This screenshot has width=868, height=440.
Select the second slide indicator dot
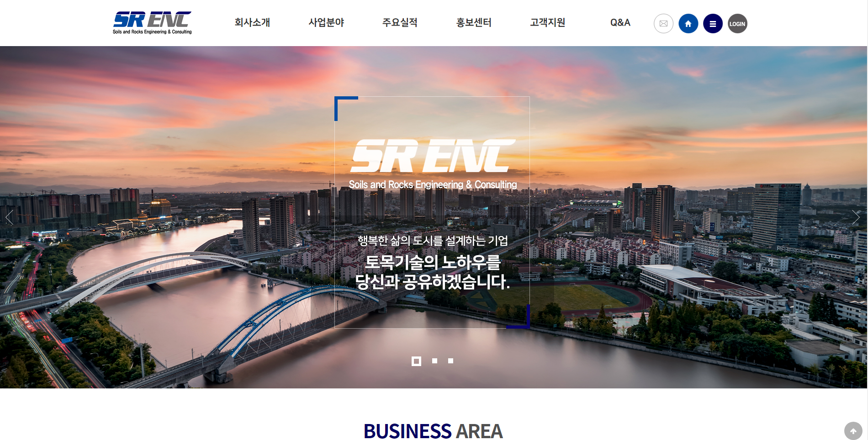point(434,361)
